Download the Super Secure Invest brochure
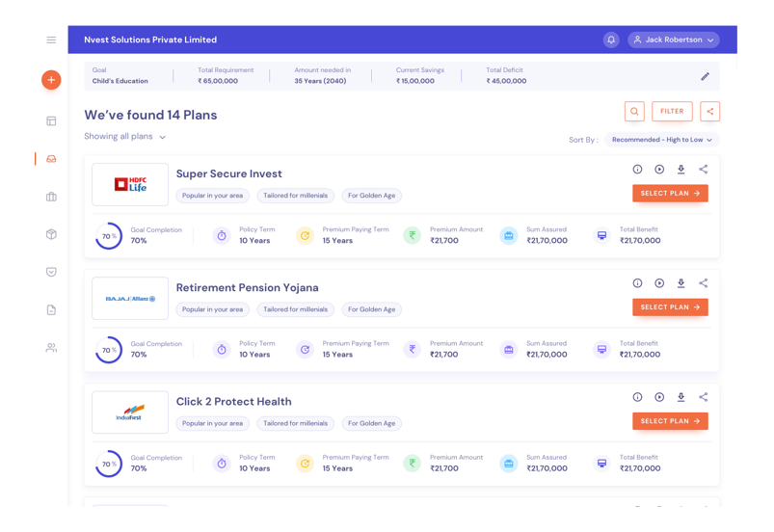 point(681,170)
